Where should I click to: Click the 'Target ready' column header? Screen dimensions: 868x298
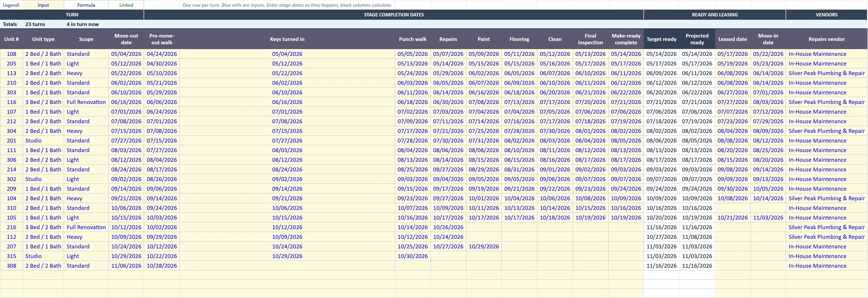pos(661,39)
